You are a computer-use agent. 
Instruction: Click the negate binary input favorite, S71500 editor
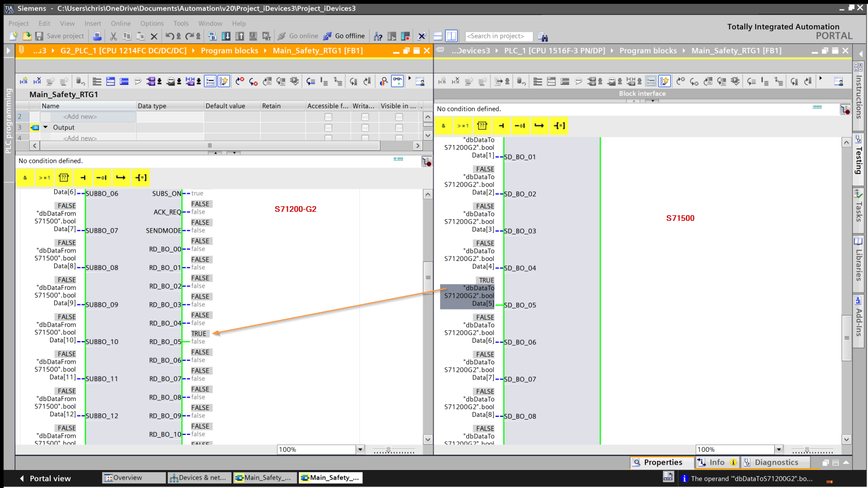pos(520,125)
